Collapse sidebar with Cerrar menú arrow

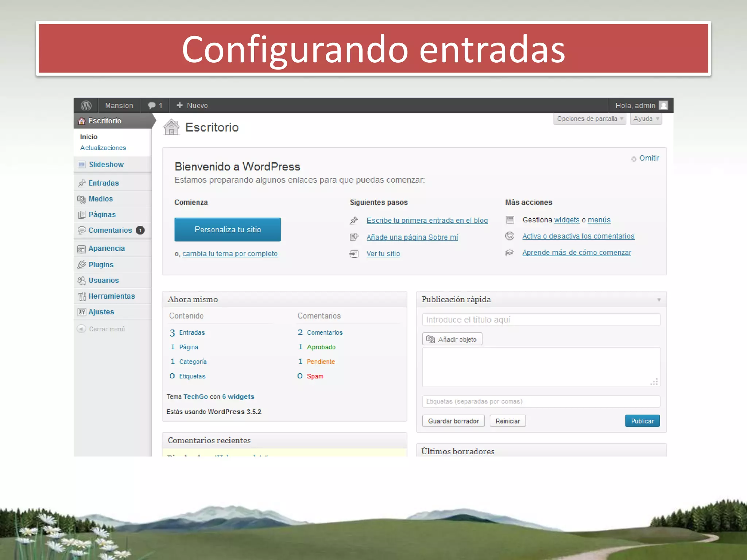click(81, 329)
